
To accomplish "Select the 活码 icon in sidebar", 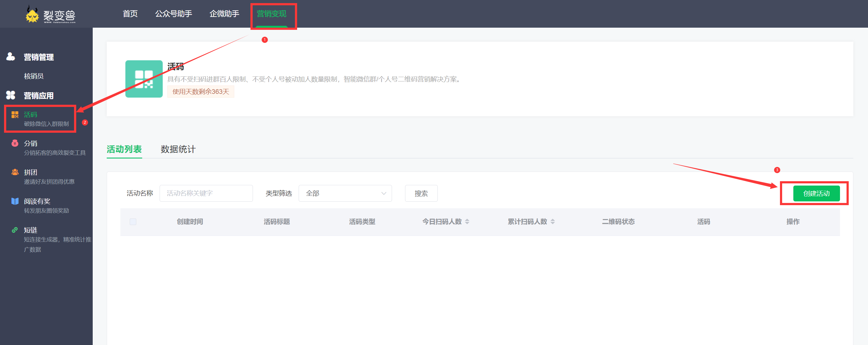I will point(15,115).
